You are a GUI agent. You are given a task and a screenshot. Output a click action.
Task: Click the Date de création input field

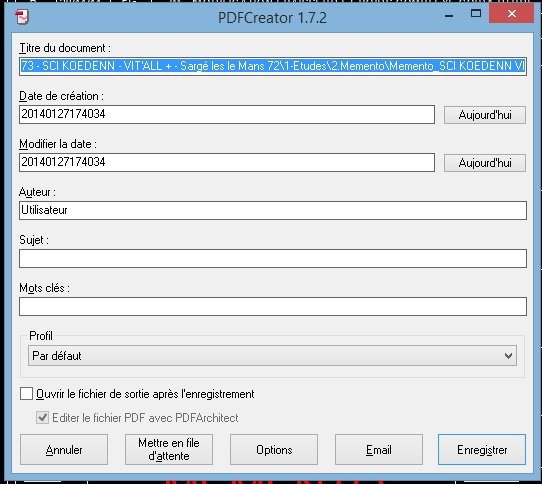tap(227, 114)
